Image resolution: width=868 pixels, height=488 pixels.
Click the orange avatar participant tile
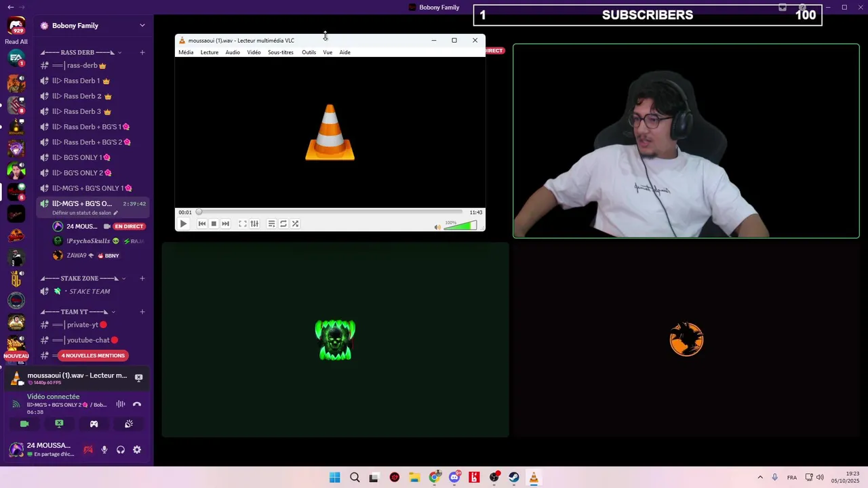pyautogui.click(x=686, y=340)
